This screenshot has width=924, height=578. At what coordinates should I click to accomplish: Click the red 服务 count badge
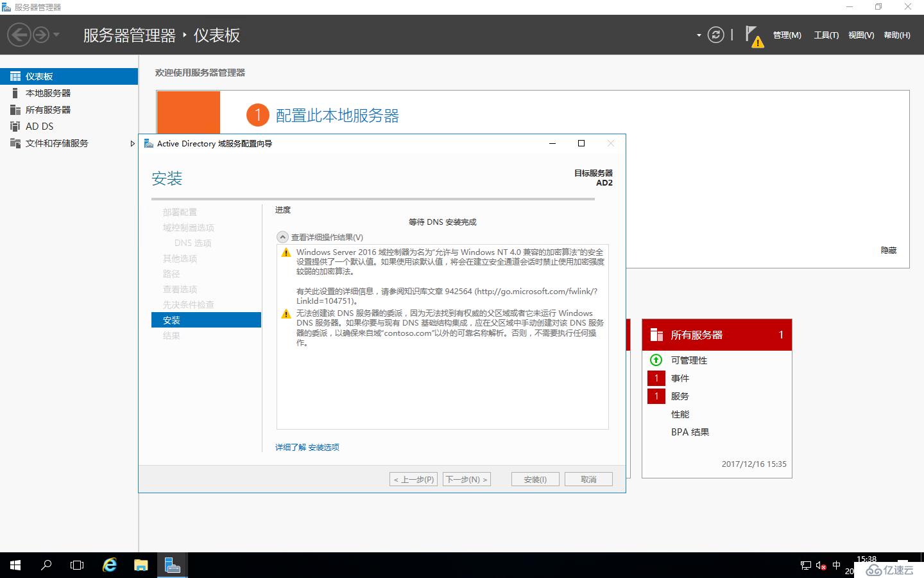(656, 396)
